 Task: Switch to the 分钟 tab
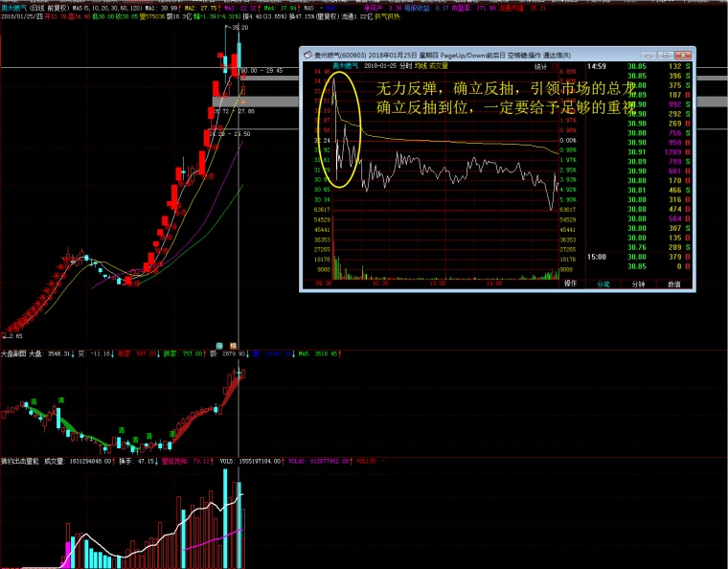pos(639,284)
